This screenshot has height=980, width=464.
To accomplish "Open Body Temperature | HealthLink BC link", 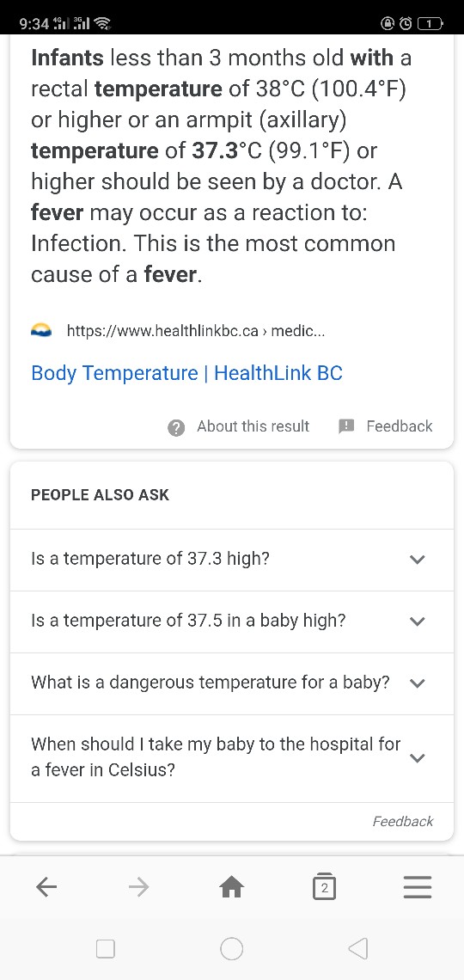I will pyautogui.click(x=186, y=373).
